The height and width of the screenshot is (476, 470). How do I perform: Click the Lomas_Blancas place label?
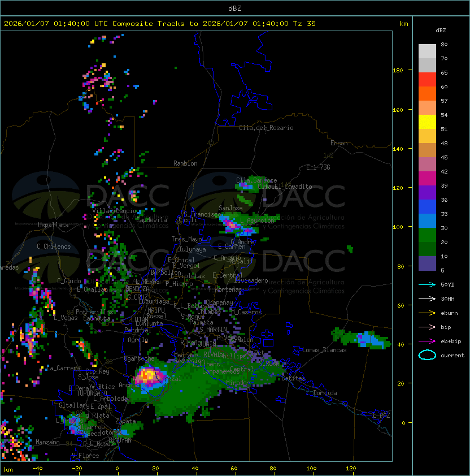pos(324,350)
